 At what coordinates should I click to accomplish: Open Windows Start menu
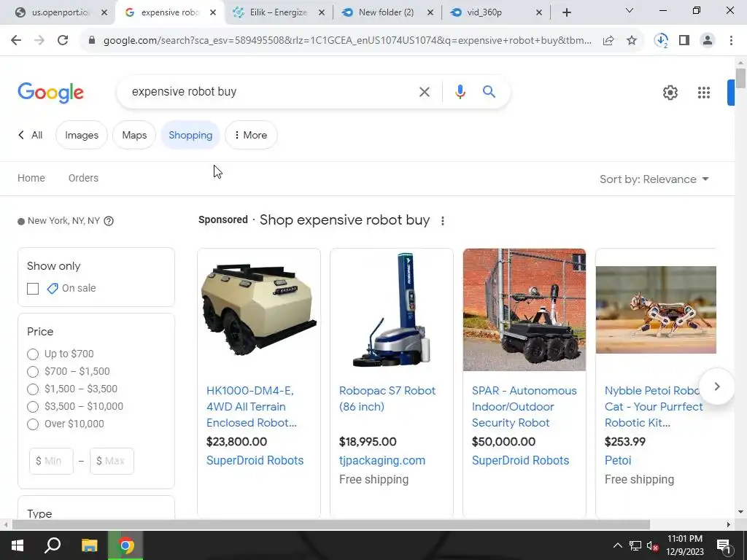coord(18,545)
